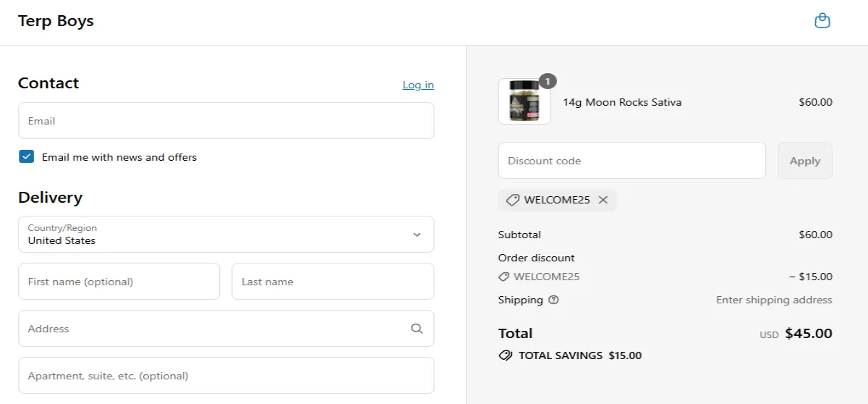Click the quantity badge on product image
Screen dimensions: 868x404
point(548,82)
